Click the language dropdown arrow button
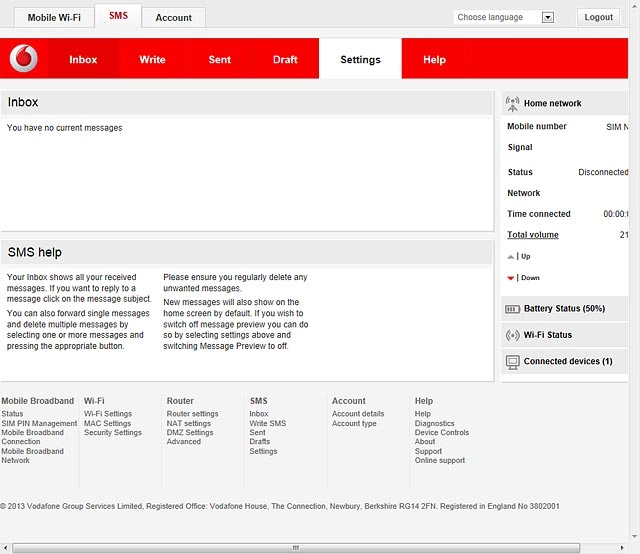 (548, 17)
